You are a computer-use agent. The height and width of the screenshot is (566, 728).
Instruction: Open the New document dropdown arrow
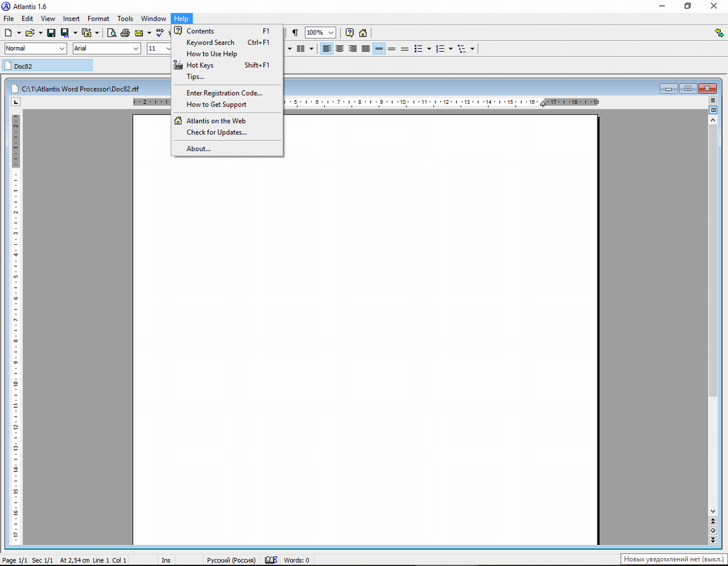pyautogui.click(x=19, y=33)
